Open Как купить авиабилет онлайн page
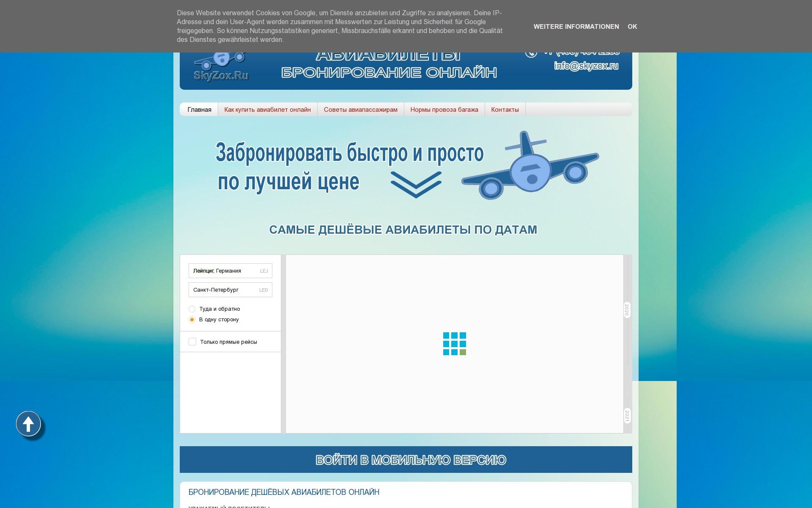 coord(267,110)
